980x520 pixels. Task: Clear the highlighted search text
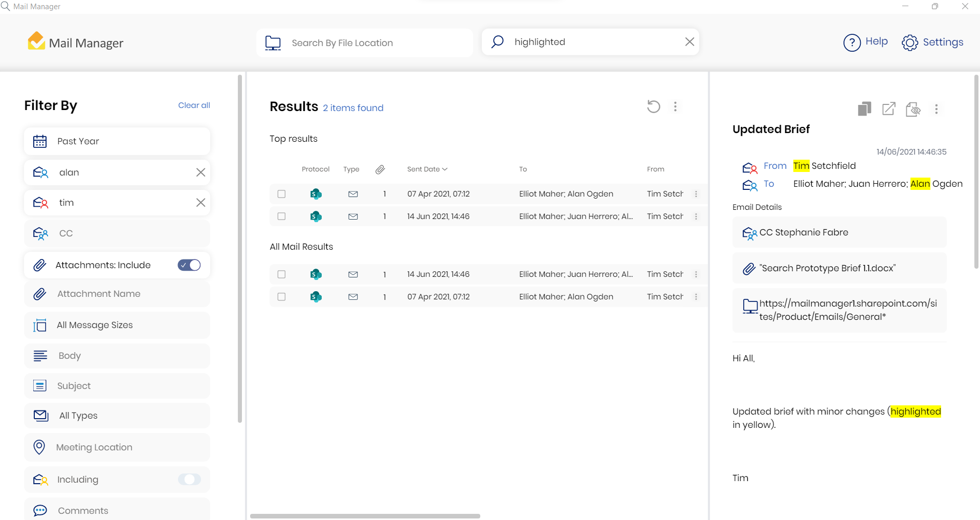tap(689, 42)
